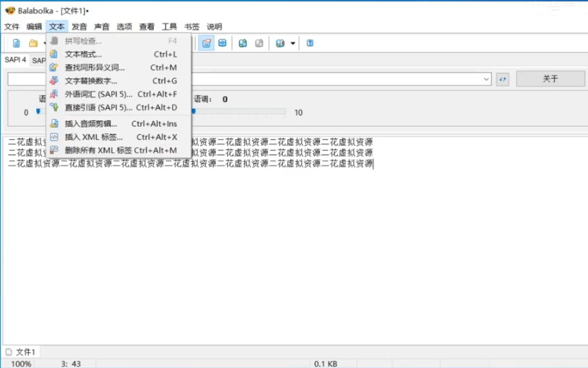Click the slider maximum label 10
This screenshot has width=588, height=368.
pyautogui.click(x=298, y=112)
